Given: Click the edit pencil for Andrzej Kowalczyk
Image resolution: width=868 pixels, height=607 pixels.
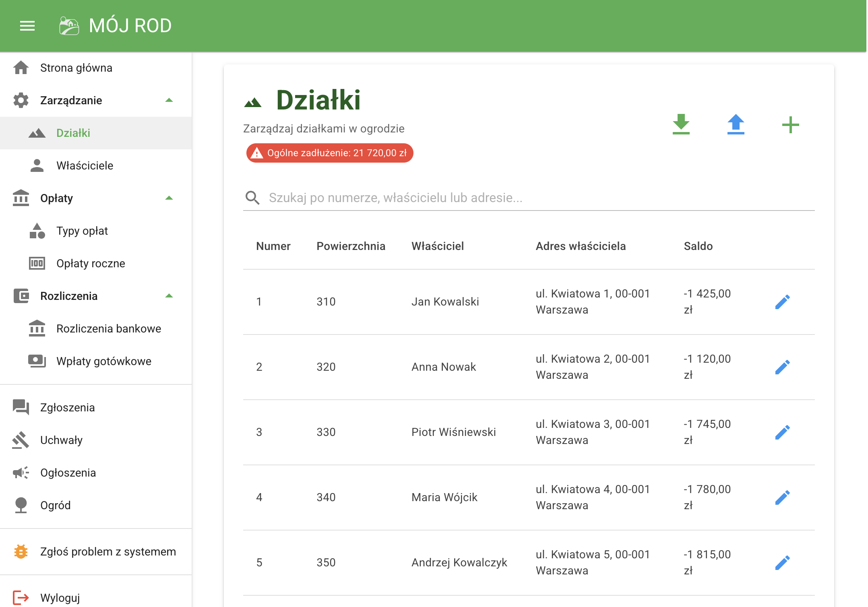Looking at the screenshot, I should pyautogui.click(x=782, y=563).
